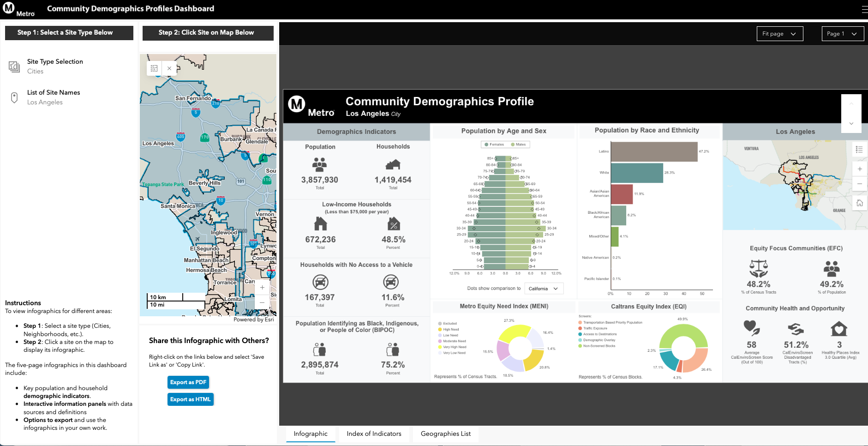This screenshot has height=446, width=868.
Task: Click the Powered by Esri attribution
Action: coord(254,319)
